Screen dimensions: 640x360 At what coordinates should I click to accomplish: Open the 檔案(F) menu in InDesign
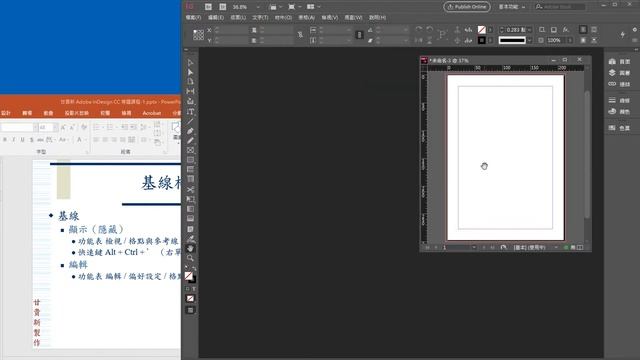(x=193, y=18)
